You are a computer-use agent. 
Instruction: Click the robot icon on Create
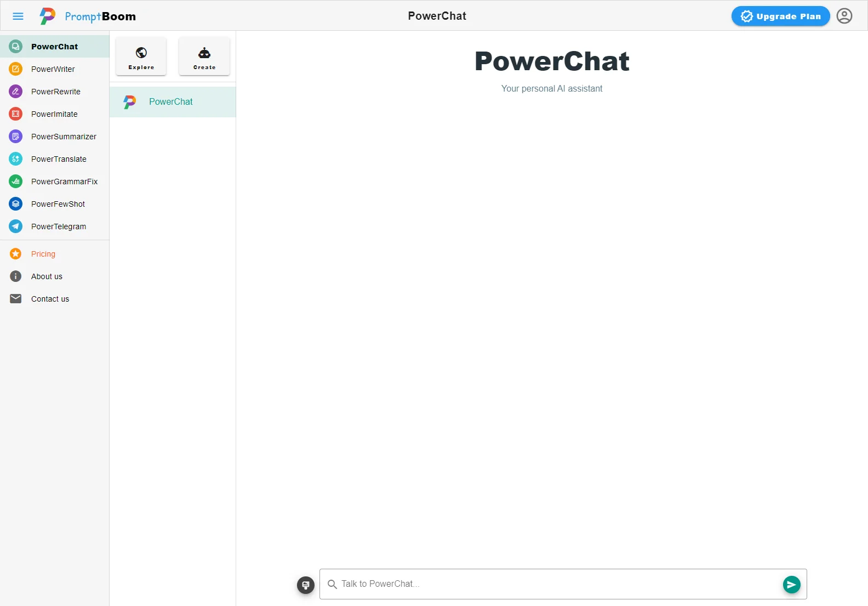[204, 53]
